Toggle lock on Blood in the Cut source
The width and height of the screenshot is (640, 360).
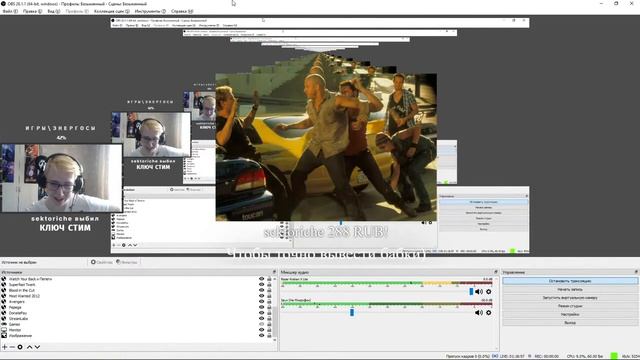point(269,290)
